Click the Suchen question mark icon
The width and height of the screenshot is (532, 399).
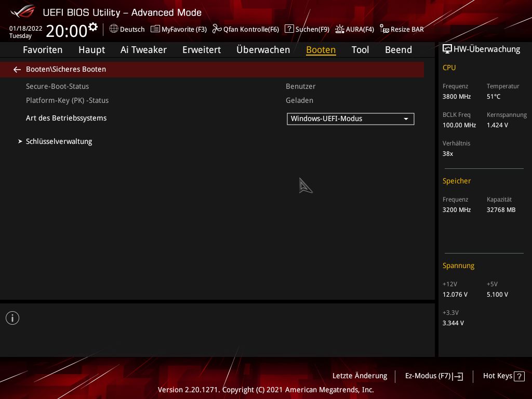click(x=289, y=29)
